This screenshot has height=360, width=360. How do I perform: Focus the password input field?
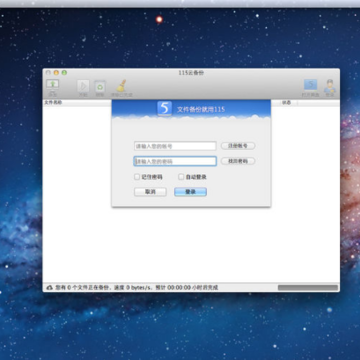point(175,161)
